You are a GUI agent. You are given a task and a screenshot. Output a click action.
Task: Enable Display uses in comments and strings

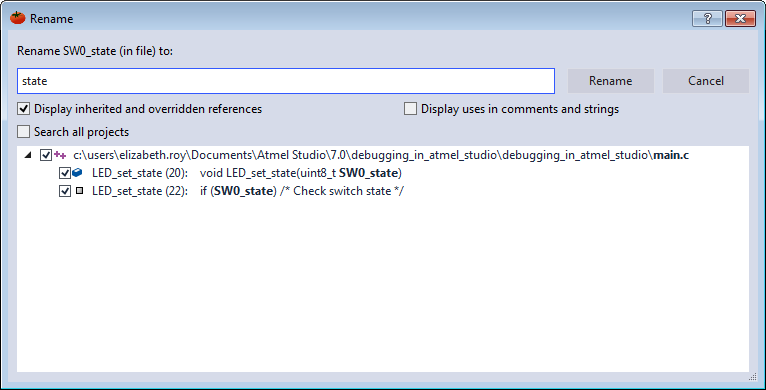tap(410, 108)
